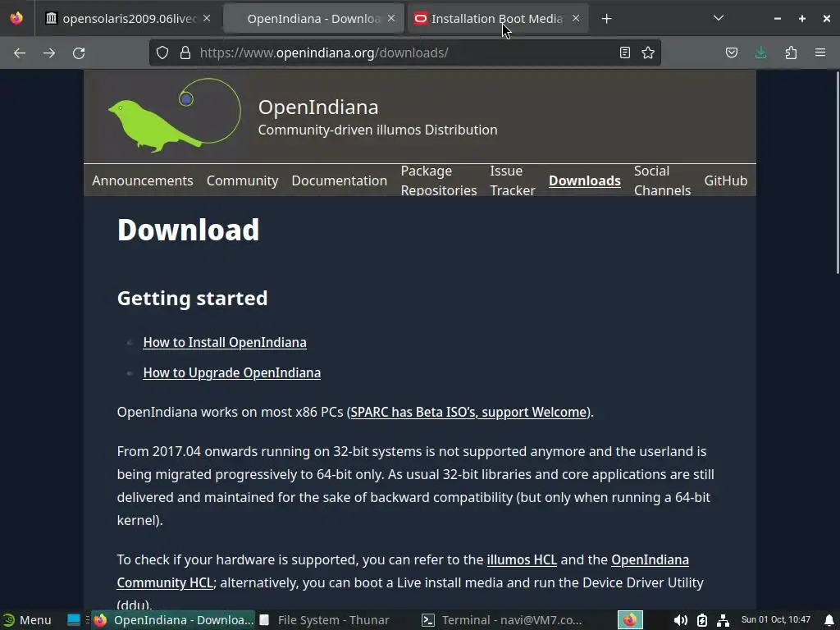Click the Firefox tray icon in panel
Image resolution: width=840 pixels, height=630 pixels.
pos(630,620)
